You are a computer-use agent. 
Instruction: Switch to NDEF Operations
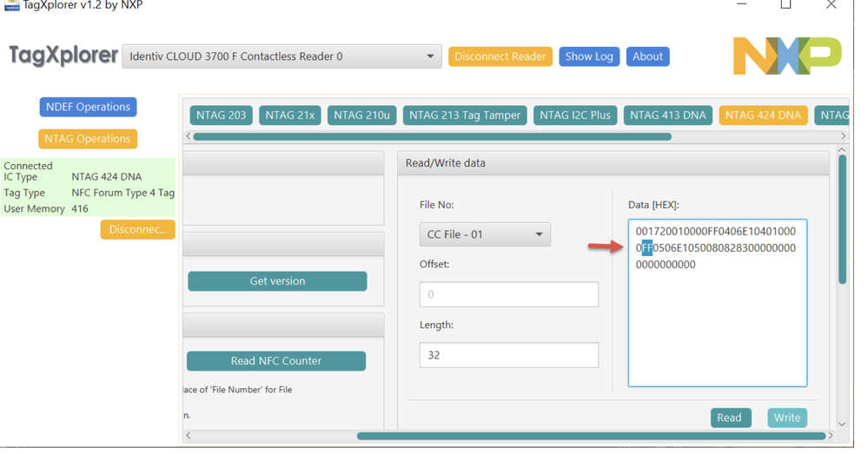(x=88, y=107)
